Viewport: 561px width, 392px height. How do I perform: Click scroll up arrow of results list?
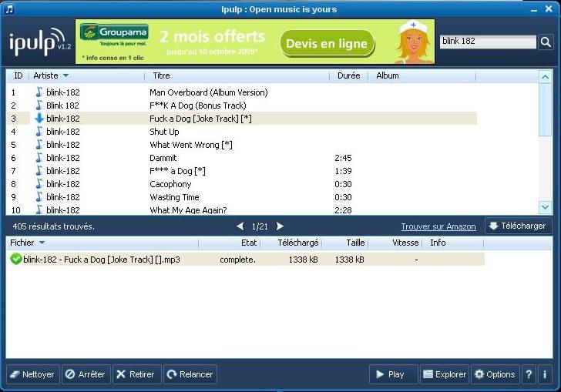tap(545, 76)
